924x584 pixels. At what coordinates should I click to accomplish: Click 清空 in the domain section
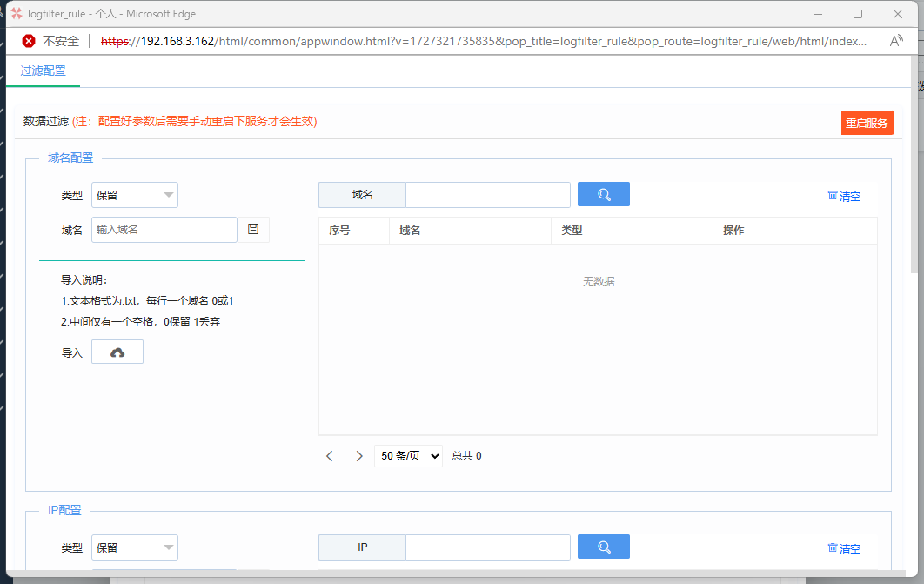tap(844, 196)
